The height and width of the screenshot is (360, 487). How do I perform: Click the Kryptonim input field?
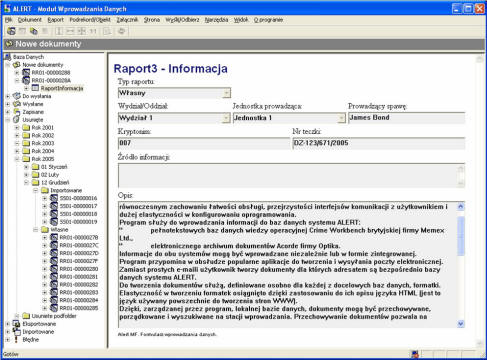pyautogui.click(x=204, y=143)
